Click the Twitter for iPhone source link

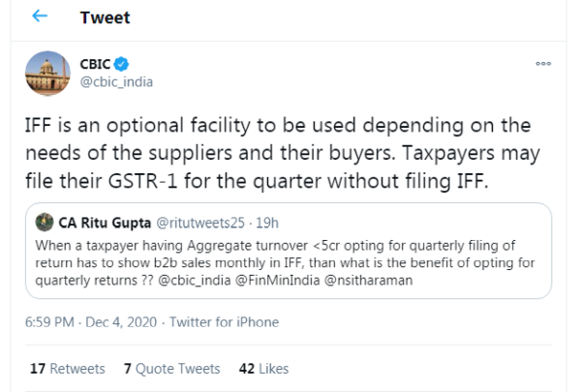click(x=225, y=322)
